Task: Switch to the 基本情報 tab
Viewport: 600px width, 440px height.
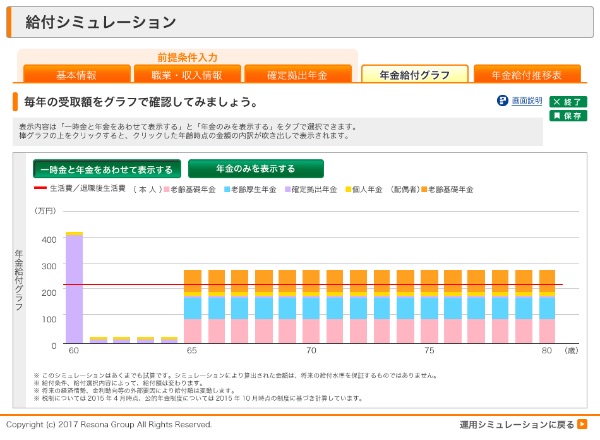Action: point(76,75)
